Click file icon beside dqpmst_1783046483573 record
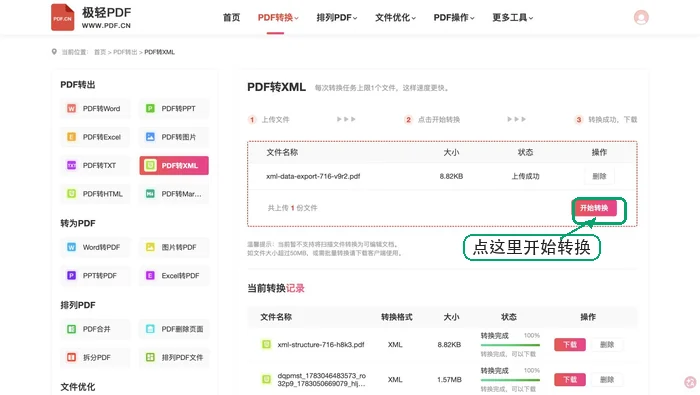Screen dimensions: 700x395 pyautogui.click(x=267, y=379)
